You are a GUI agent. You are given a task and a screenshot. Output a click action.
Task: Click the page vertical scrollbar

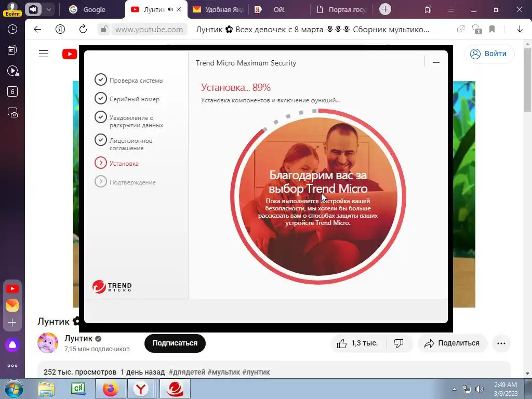click(x=528, y=80)
